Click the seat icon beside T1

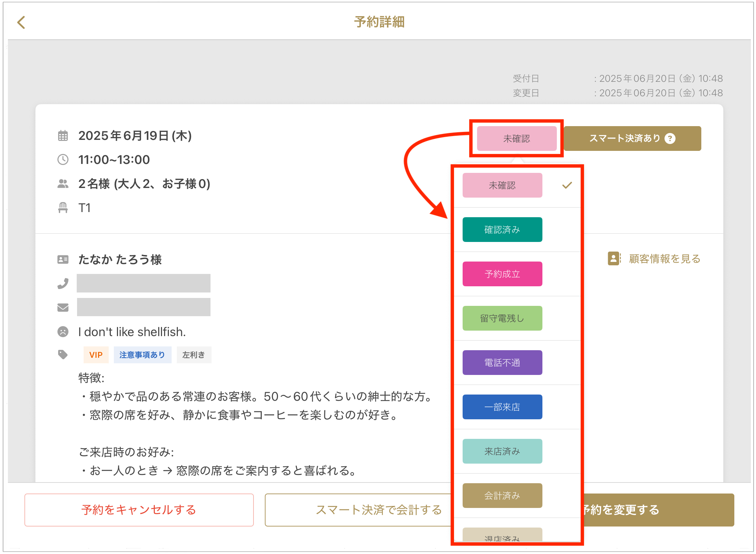(63, 208)
